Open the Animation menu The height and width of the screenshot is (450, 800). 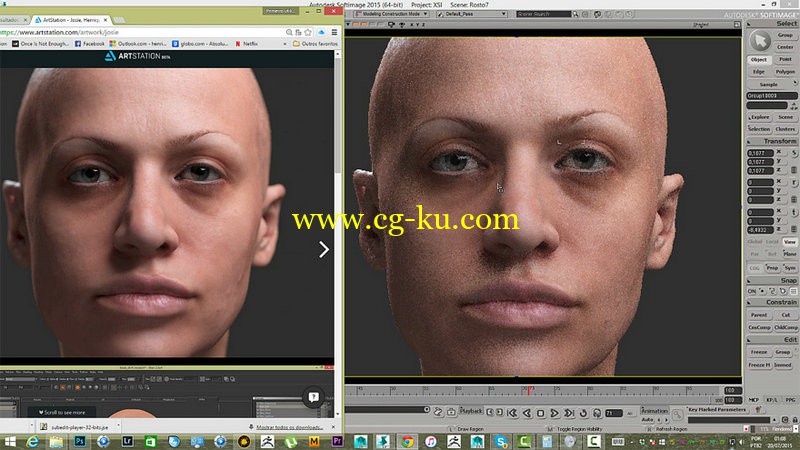coord(654,411)
